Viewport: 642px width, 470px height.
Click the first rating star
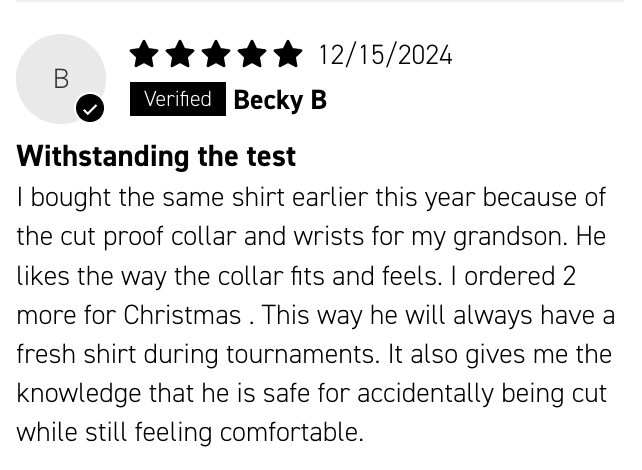(x=144, y=54)
